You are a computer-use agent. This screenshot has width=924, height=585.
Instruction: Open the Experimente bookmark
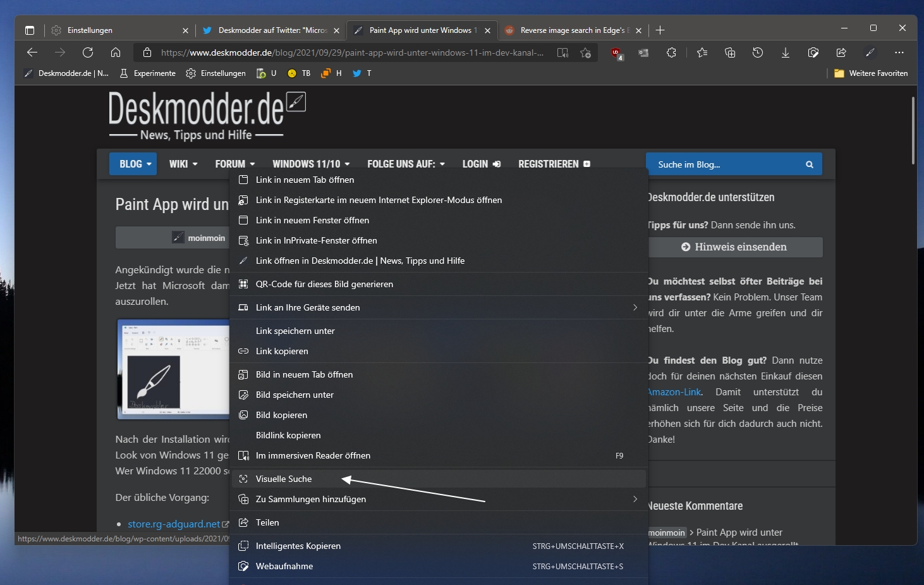pos(147,73)
